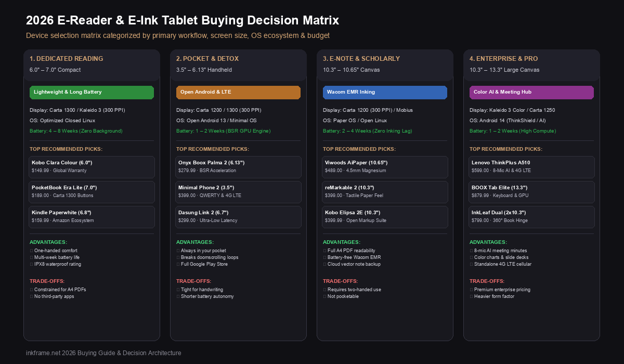The image size is (624, 364).
Task: Click 'Cloud vector note backup' advantage
Action: [x=354, y=264]
